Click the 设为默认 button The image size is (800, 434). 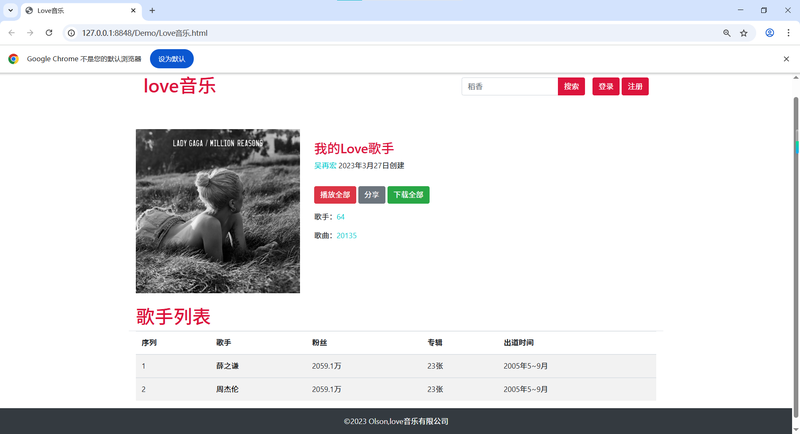coord(171,59)
